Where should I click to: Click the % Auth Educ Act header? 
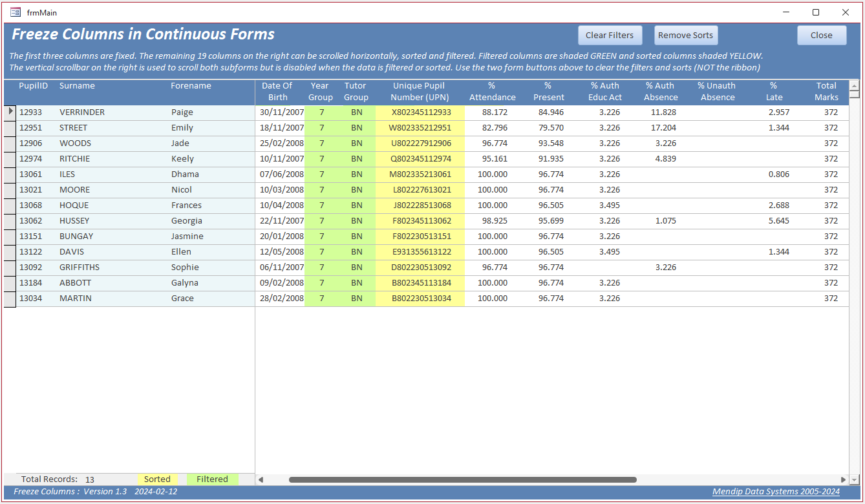(604, 91)
